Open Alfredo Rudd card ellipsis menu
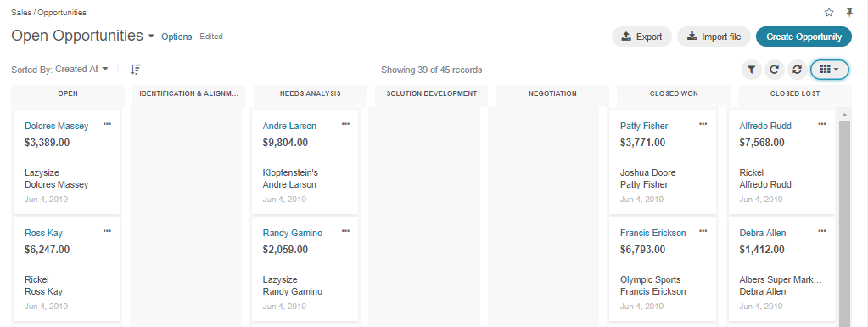This screenshot has width=868, height=327. (822, 124)
